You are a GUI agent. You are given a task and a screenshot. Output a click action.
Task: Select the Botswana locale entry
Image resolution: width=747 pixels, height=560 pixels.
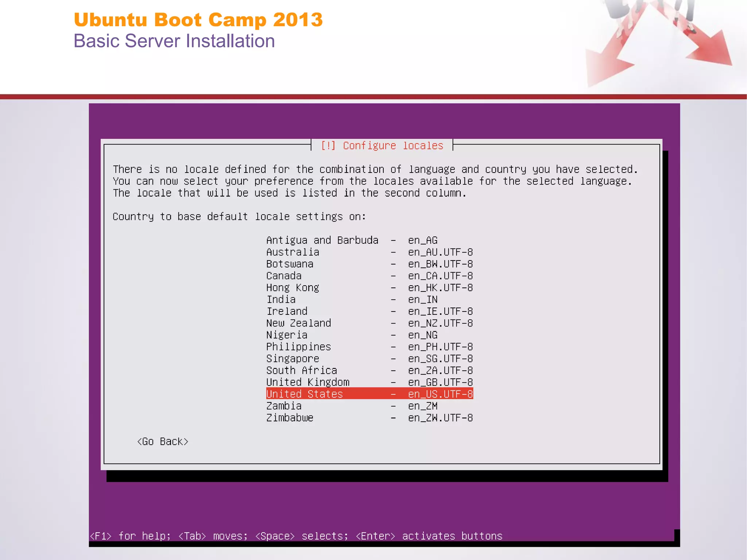click(x=369, y=264)
